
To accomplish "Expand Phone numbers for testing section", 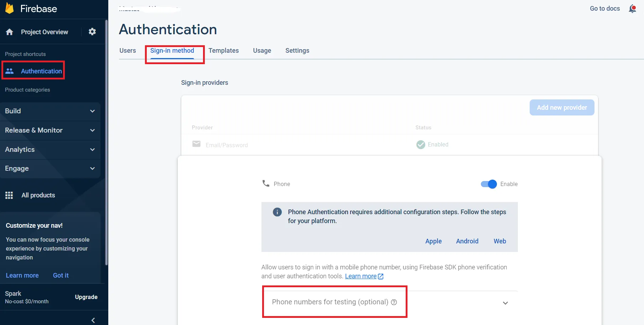I will tap(505, 303).
